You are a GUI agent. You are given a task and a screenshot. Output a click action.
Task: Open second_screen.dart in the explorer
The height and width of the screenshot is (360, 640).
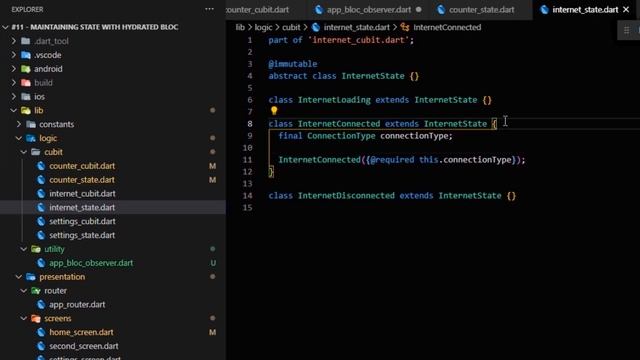pos(84,346)
